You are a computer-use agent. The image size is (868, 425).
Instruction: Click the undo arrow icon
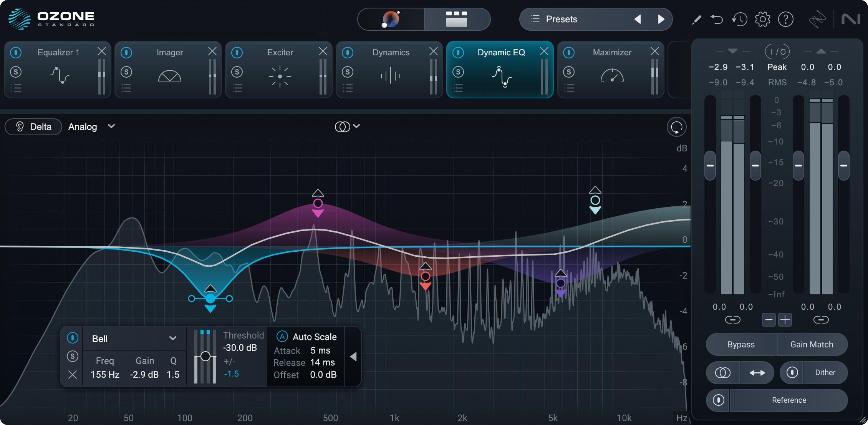pos(717,19)
